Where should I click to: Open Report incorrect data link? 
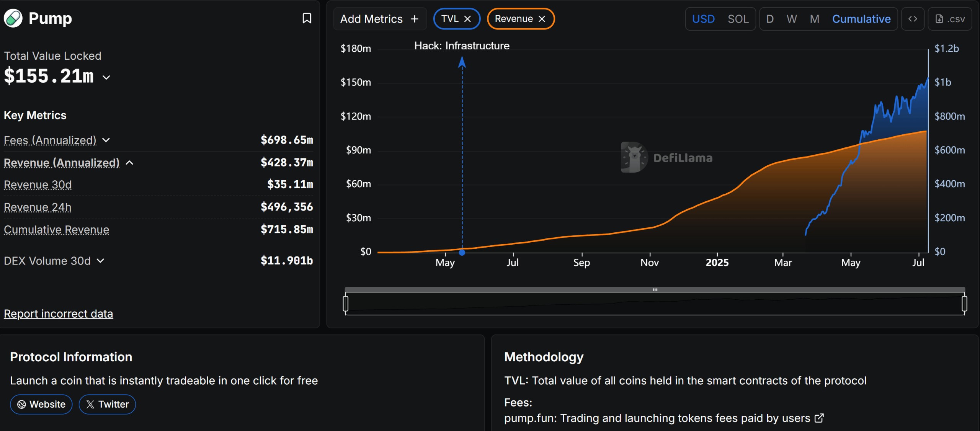click(58, 313)
